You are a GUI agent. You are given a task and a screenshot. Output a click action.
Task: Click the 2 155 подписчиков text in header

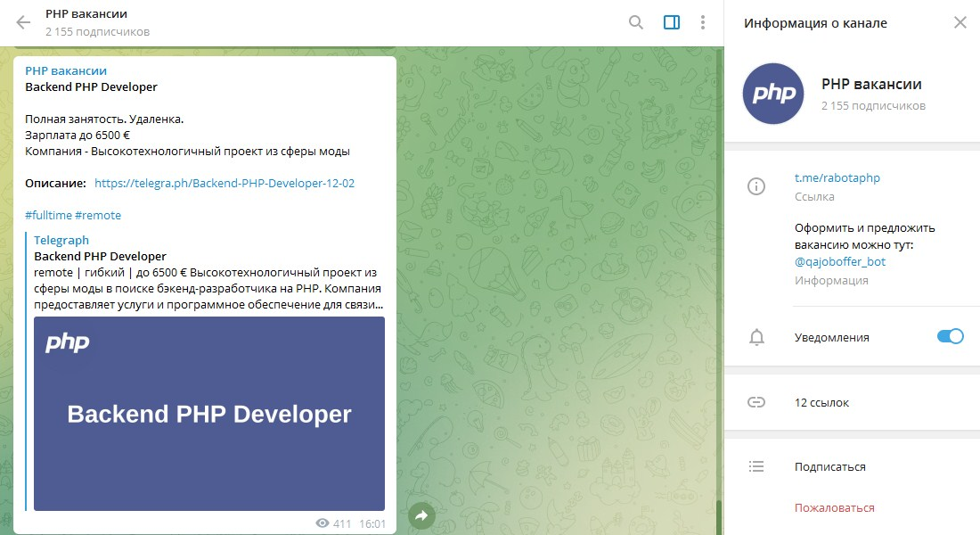pos(97,32)
